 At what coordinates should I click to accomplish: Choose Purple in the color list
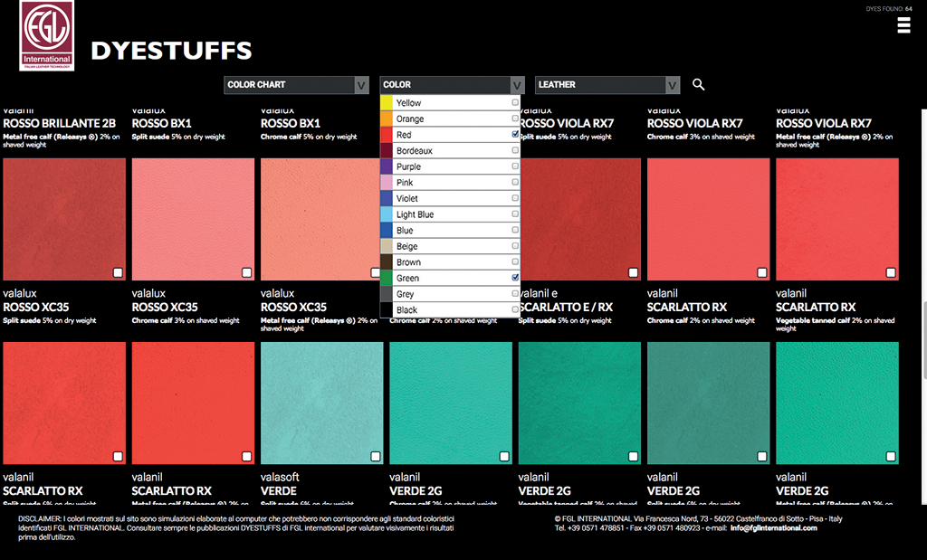pyautogui.click(x=450, y=166)
